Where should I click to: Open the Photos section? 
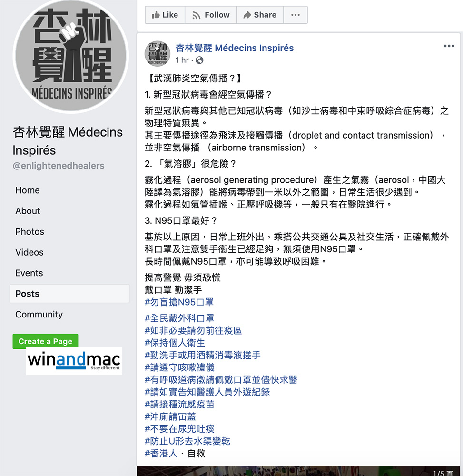pos(30,232)
